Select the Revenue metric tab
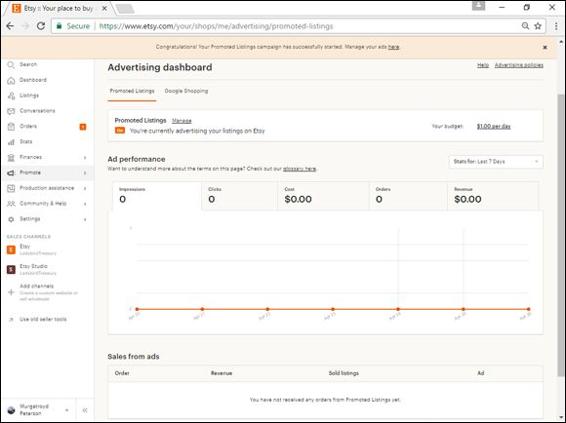 coord(493,196)
